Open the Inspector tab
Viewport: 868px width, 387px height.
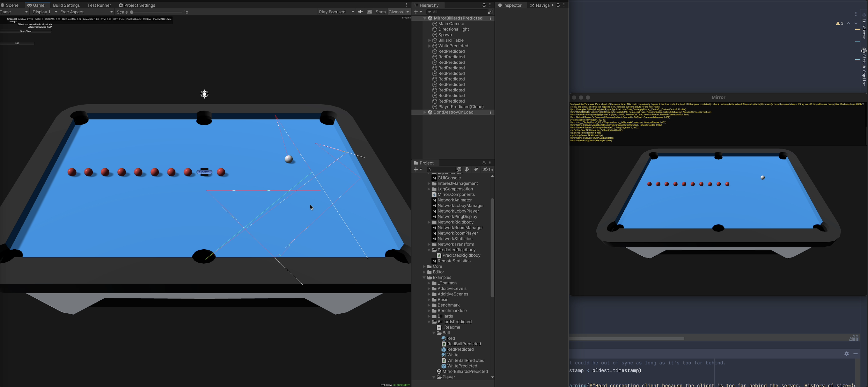[510, 5]
